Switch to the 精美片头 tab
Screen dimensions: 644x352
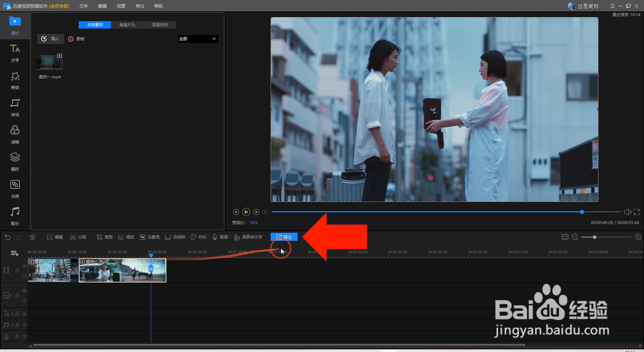tap(127, 25)
